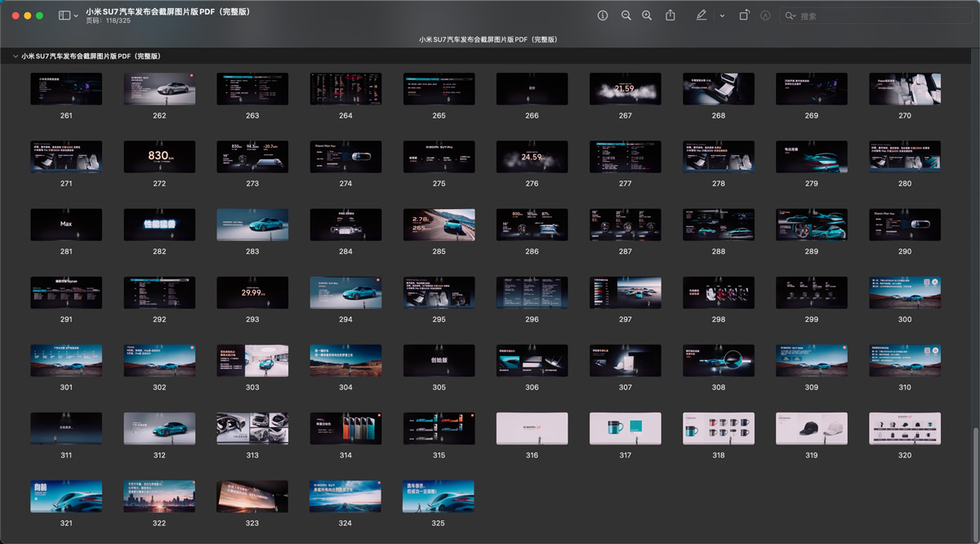Open page thumbnail 314 with phones
980x544 pixels.
(x=345, y=428)
